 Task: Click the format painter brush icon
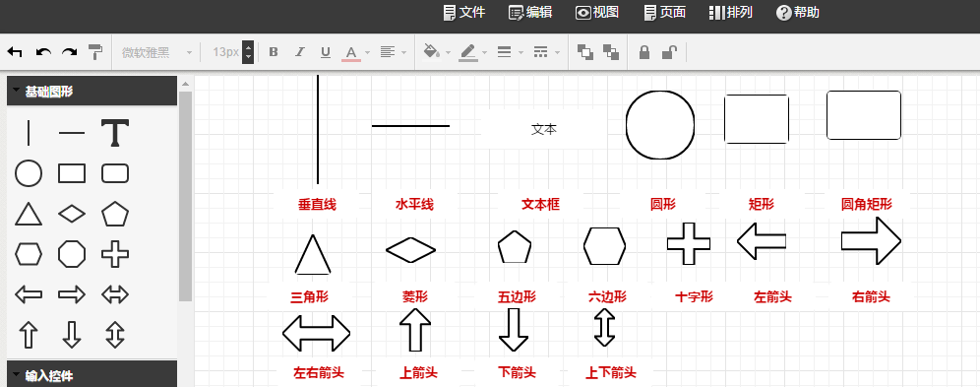[95, 52]
